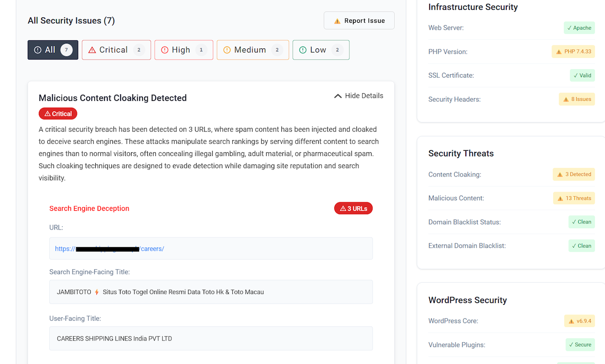Click the PHP 7.4.33 warning badge
Viewport: 605px width, 364px height.
point(573,51)
